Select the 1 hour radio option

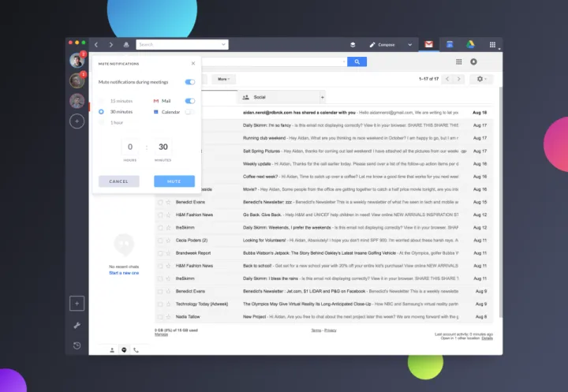coord(102,123)
